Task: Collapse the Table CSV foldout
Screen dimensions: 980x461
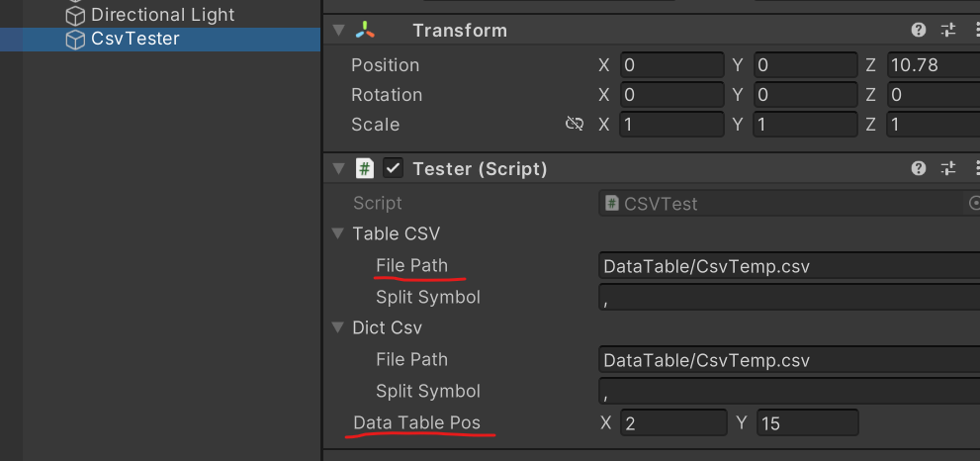Action: pyautogui.click(x=339, y=234)
